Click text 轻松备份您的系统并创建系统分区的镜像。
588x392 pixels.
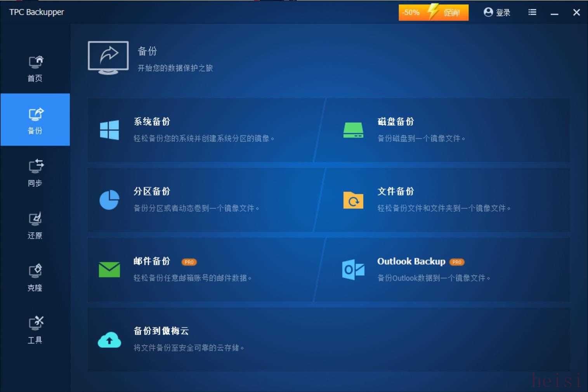(x=204, y=138)
